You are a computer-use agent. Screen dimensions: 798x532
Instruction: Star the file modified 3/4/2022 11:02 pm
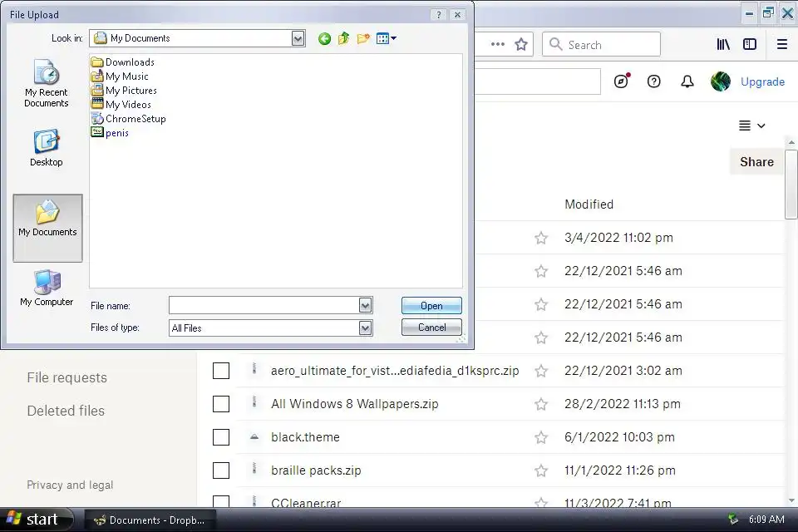pyautogui.click(x=541, y=238)
